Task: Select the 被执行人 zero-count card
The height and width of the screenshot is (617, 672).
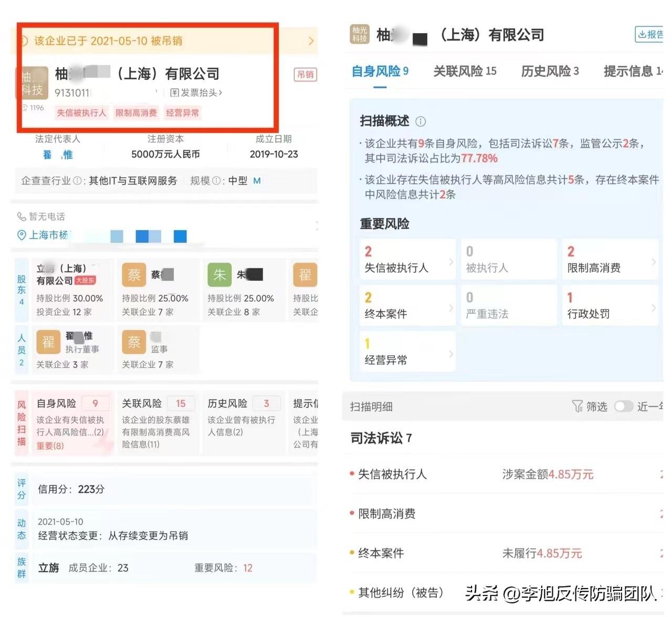Action: pos(509,259)
